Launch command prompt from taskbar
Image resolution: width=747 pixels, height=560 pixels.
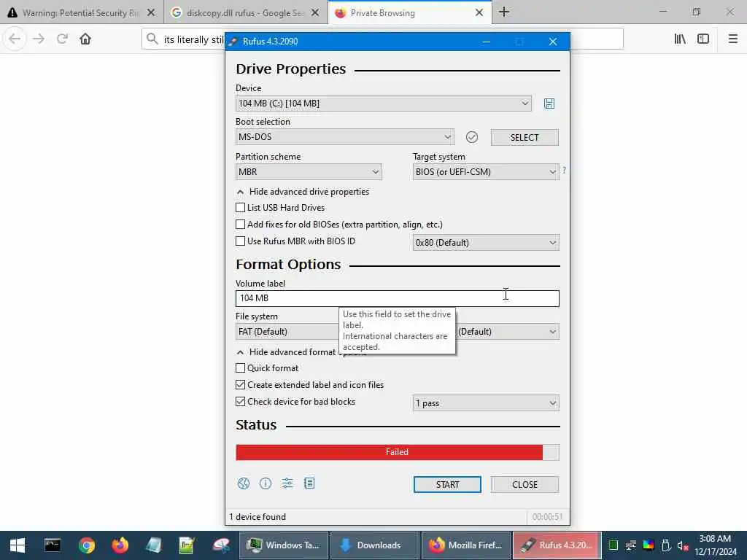click(x=53, y=545)
